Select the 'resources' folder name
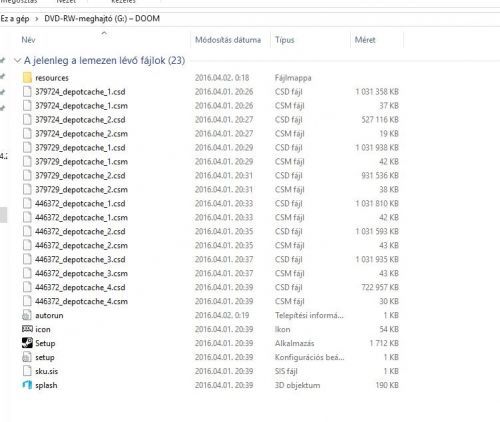The height and width of the screenshot is (422, 500). click(x=52, y=78)
